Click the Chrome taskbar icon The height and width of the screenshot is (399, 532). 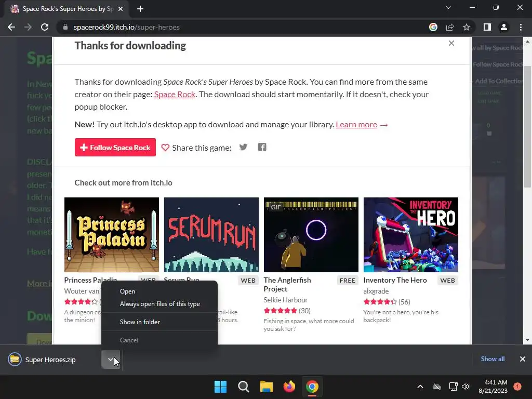coord(312,387)
